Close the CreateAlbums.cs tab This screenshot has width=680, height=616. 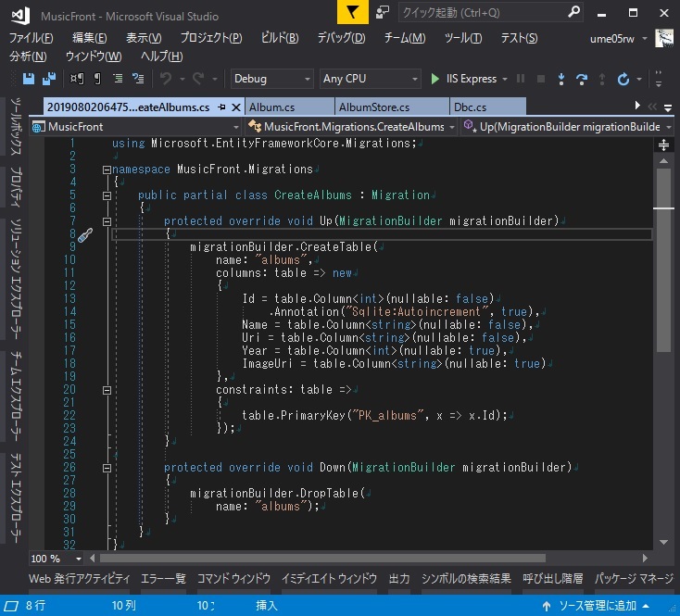[x=236, y=107]
